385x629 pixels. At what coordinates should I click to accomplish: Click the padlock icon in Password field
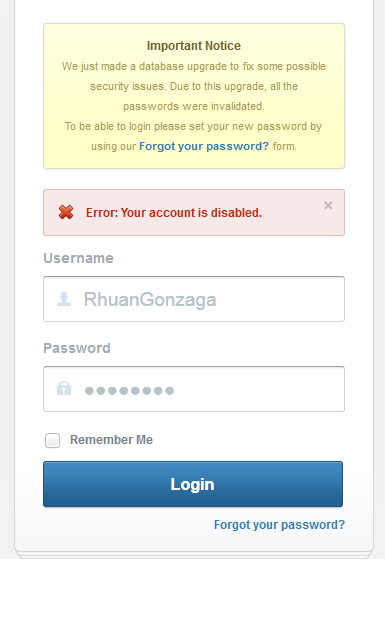[x=64, y=388]
